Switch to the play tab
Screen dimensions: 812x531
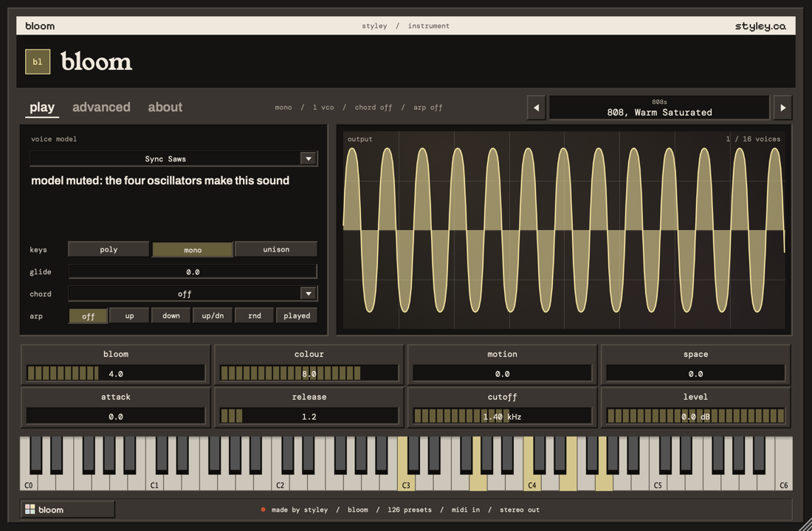(42, 107)
